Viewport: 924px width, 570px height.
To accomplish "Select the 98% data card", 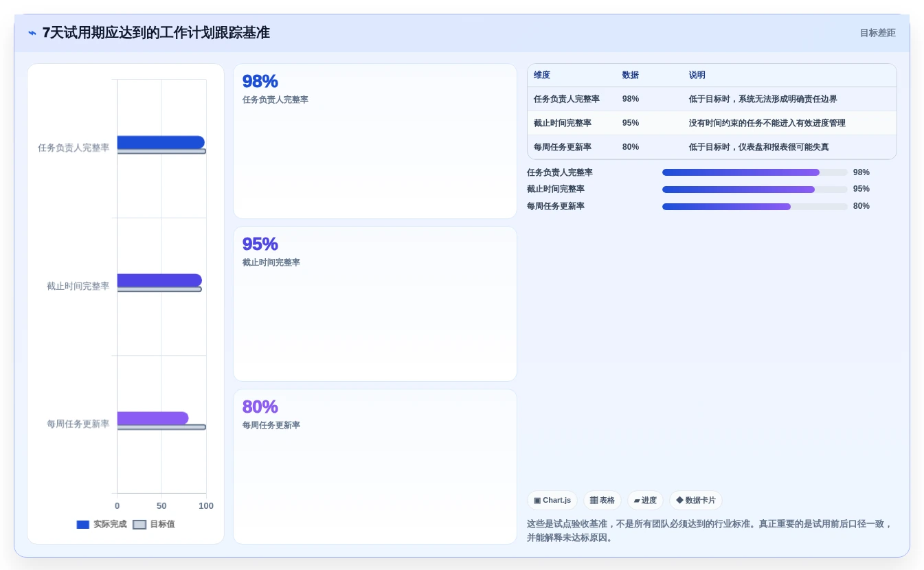I will [375, 141].
